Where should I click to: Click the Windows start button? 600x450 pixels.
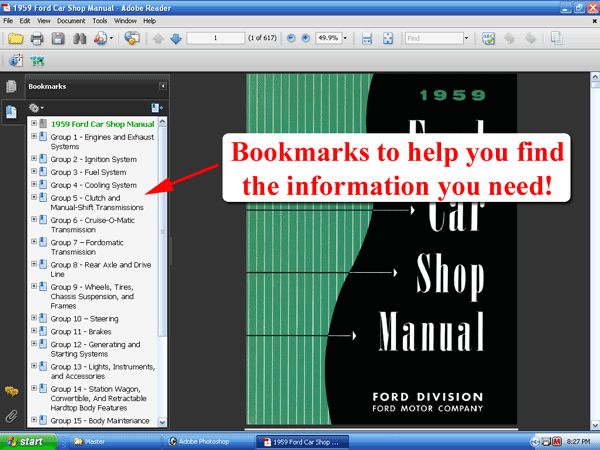[x=28, y=442]
